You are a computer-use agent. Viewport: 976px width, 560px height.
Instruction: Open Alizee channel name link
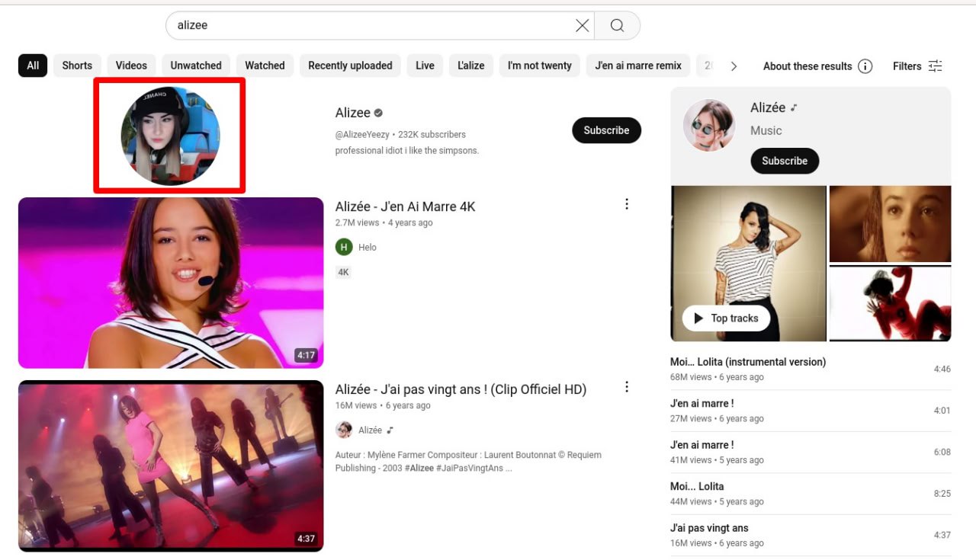point(352,113)
